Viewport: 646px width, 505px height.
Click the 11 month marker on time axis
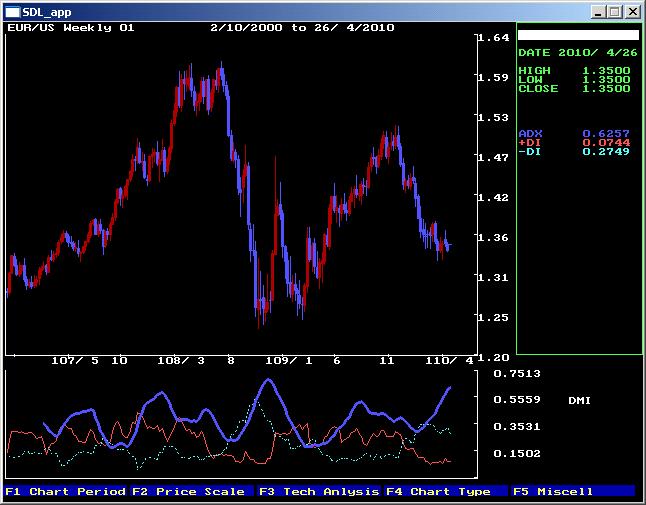click(x=386, y=361)
